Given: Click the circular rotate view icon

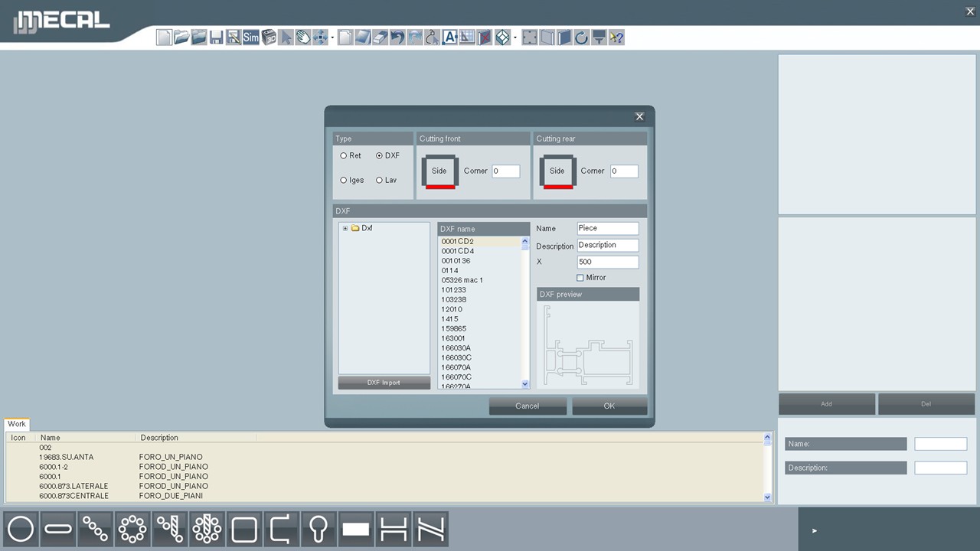Looking at the screenshot, I should point(582,37).
